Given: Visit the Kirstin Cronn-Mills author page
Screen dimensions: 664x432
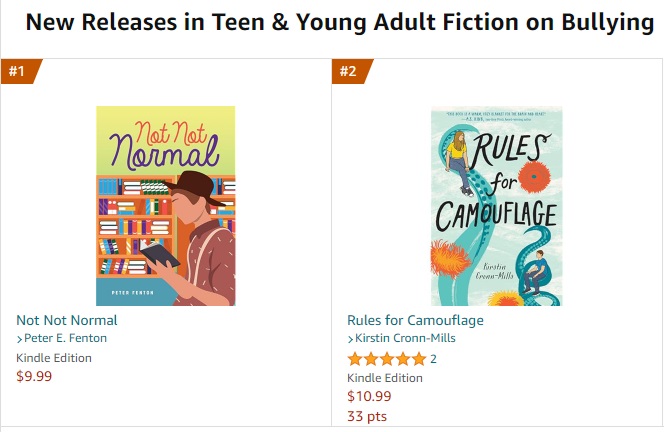Looking at the screenshot, I should tap(406, 338).
